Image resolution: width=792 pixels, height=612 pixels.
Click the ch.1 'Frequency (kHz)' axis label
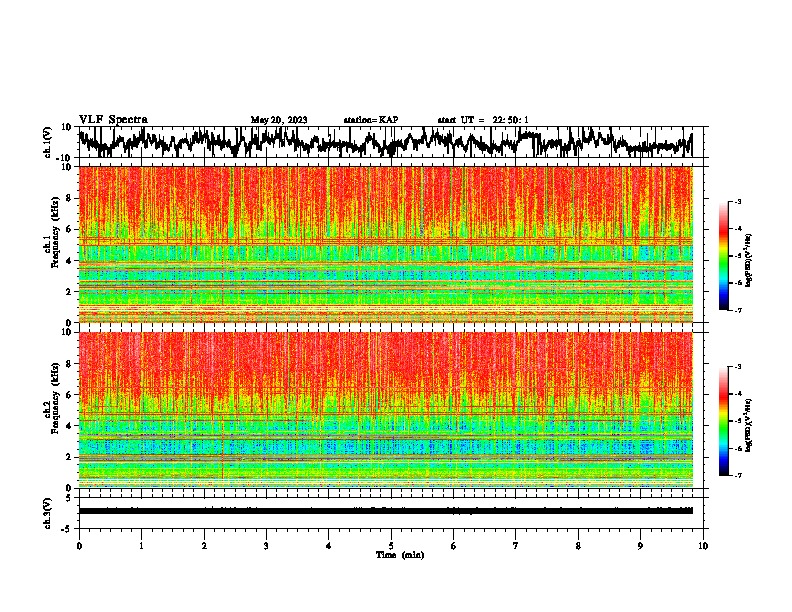(x=56, y=233)
